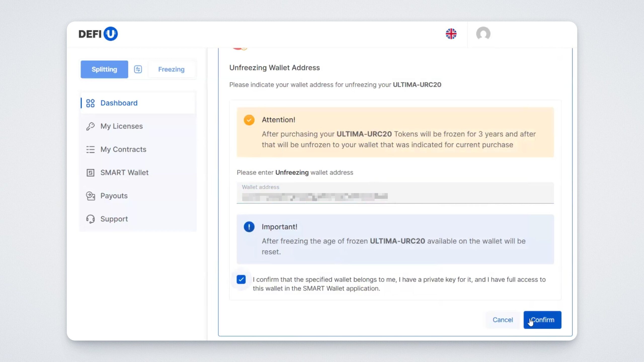Click the swap icon between Splitting and Freezing

(138, 69)
